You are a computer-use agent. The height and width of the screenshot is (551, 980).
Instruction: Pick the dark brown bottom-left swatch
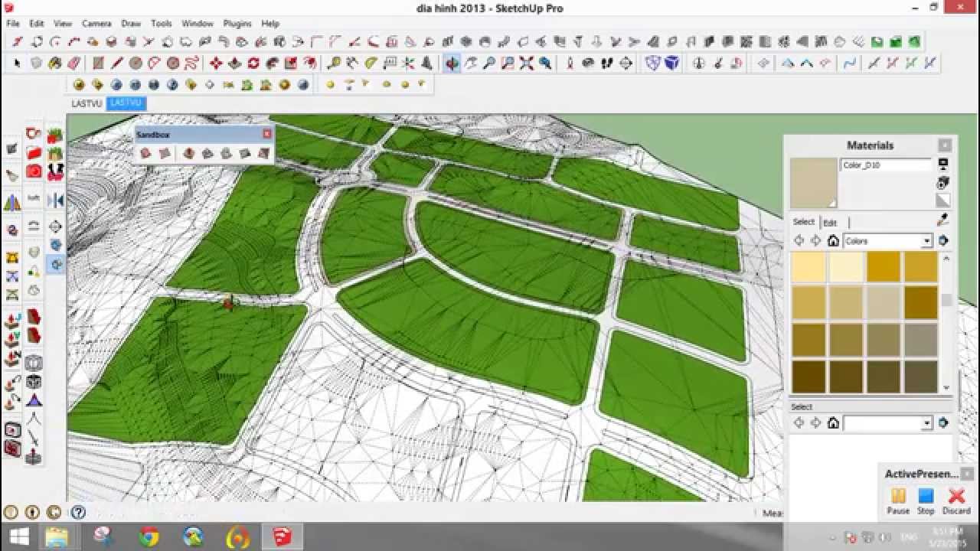pyautogui.click(x=808, y=377)
